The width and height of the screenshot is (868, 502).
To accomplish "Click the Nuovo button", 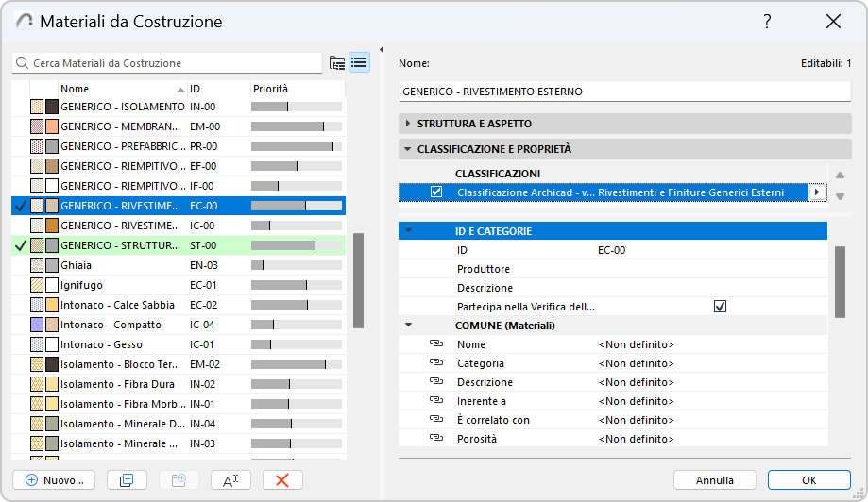I will pyautogui.click(x=55, y=479).
